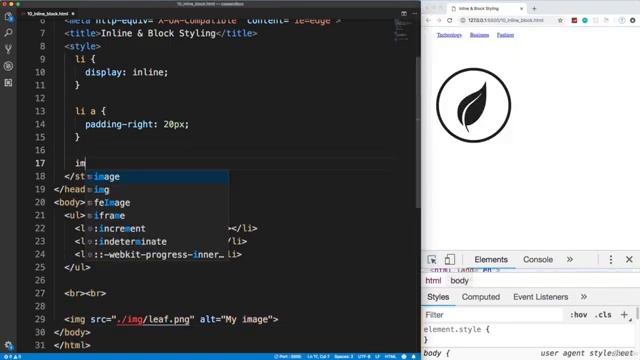Image resolution: width=640 pixels, height=360 pixels.
Task: Open the Debug view in the activity bar
Action: pyautogui.click(x=8, y=66)
